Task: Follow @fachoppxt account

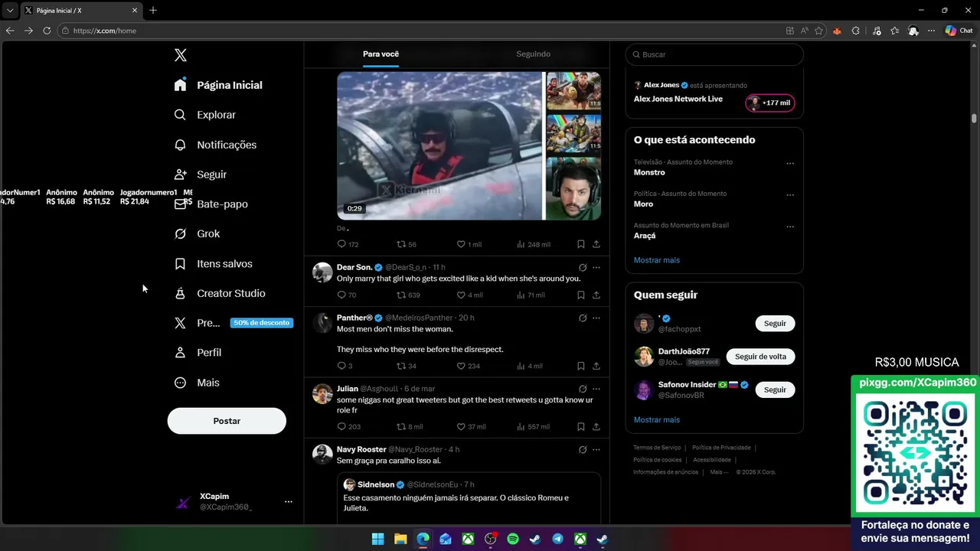Action: pyautogui.click(x=775, y=323)
